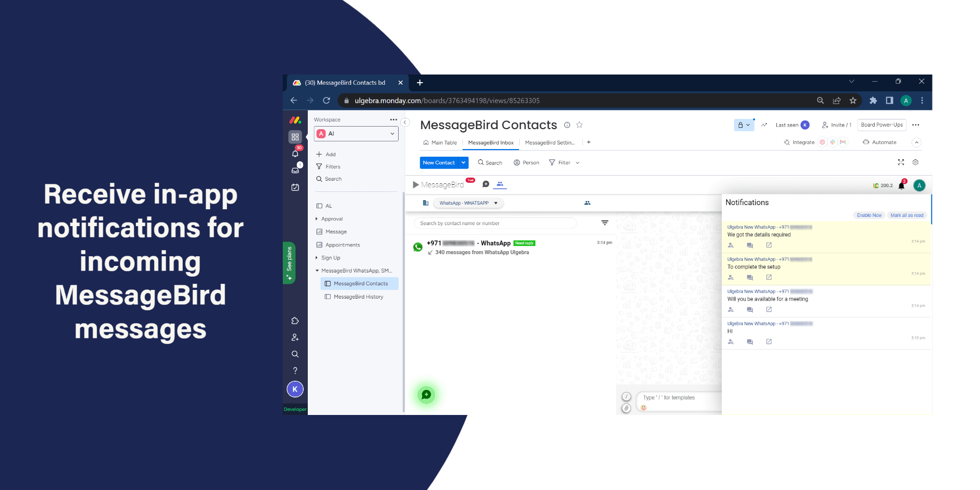Collapse the board header with the up chevron
Image resolution: width=980 pixels, height=490 pixels.
[x=917, y=142]
